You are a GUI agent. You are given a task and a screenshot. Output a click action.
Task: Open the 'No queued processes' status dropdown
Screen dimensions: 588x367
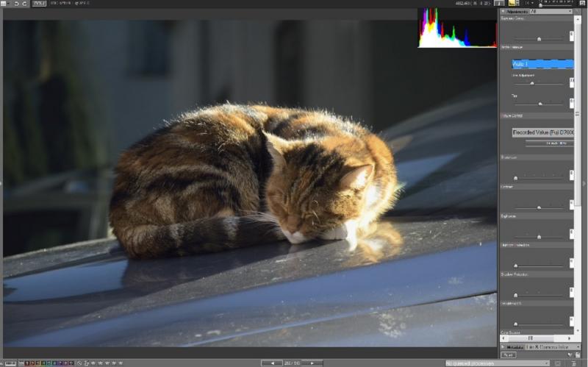click(x=498, y=363)
